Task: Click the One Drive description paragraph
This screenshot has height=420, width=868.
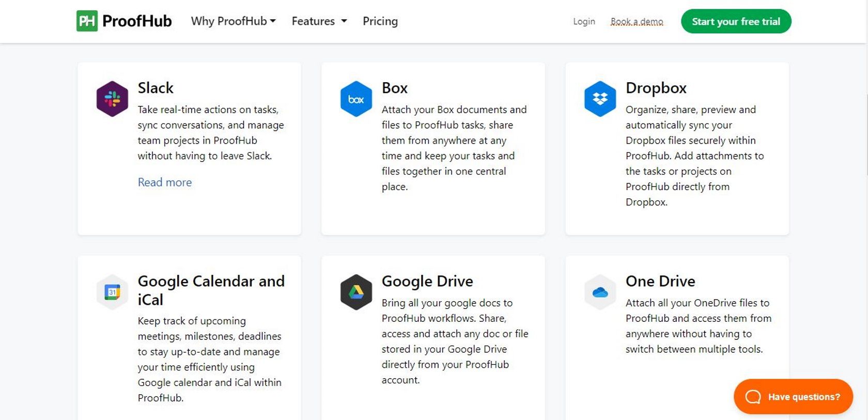Action: [699, 326]
